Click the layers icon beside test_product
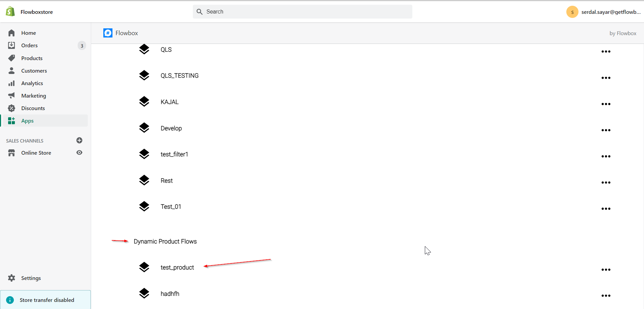Image resolution: width=644 pixels, height=309 pixels. [x=144, y=267]
